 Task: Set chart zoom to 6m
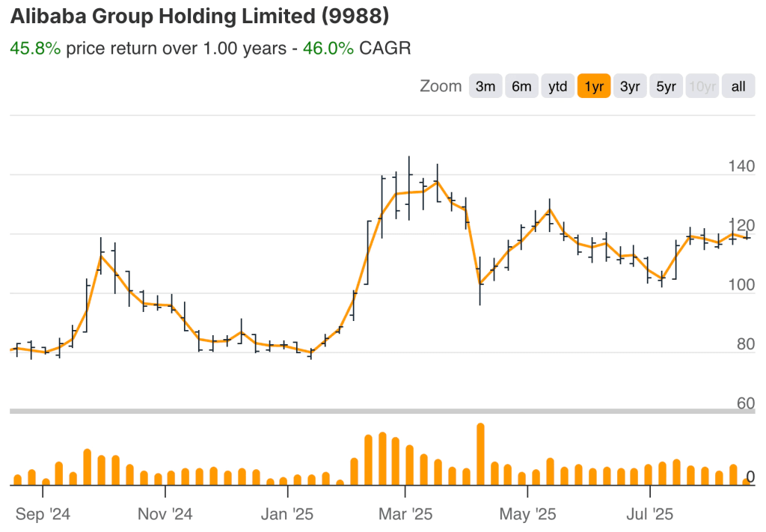point(521,86)
